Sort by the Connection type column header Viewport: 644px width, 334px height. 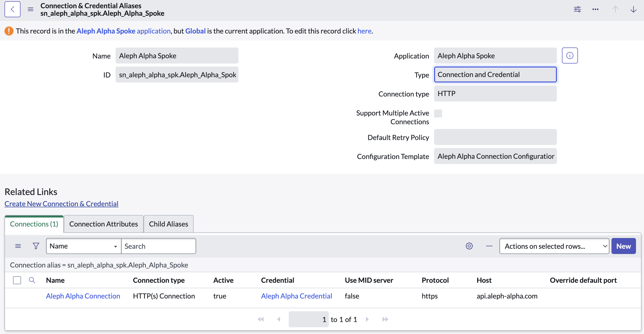coord(159,280)
